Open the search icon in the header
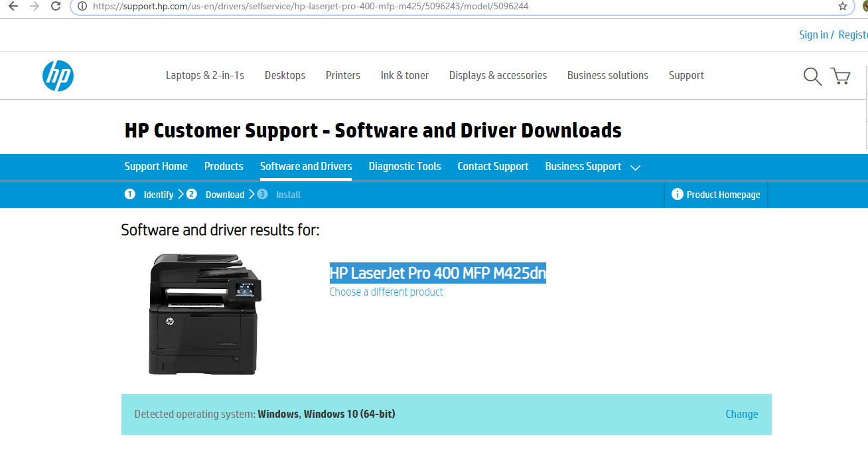868x449 pixels. (x=811, y=76)
